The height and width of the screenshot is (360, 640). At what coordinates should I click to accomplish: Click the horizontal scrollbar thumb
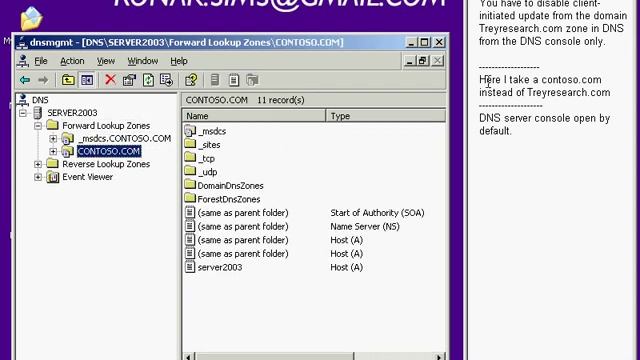[x=274, y=356]
